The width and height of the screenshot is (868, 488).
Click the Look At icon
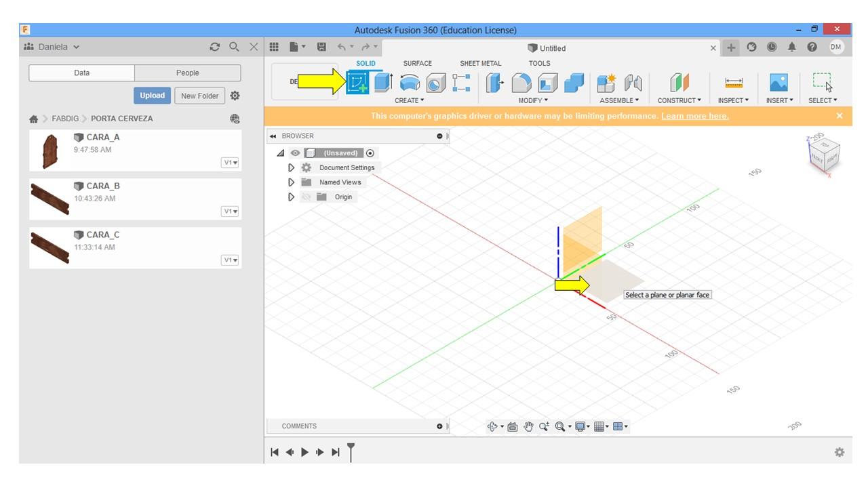click(x=512, y=426)
